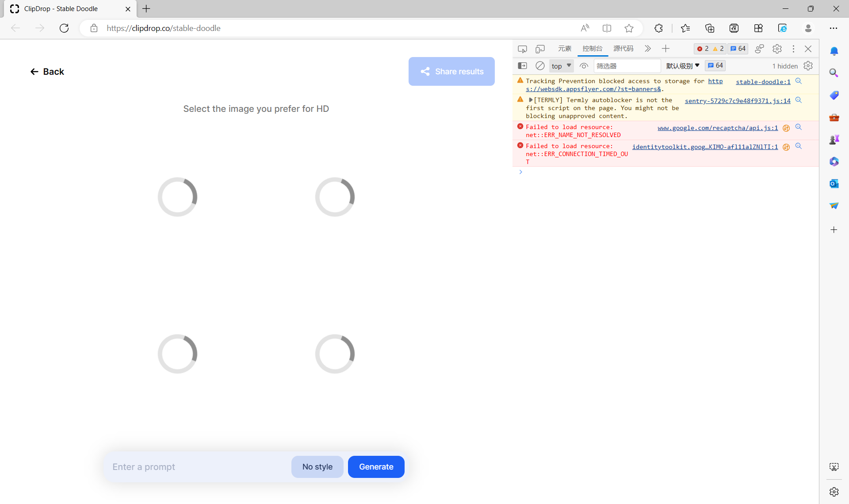Close the DevTools panel
The height and width of the screenshot is (504, 849).
click(x=808, y=49)
